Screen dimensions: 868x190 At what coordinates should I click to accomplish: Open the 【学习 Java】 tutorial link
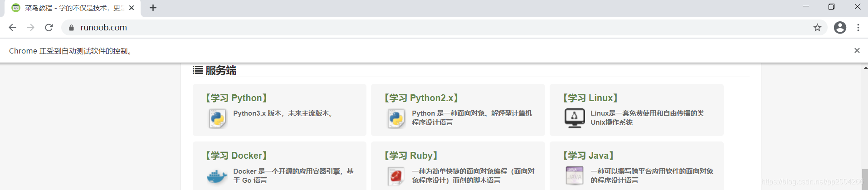588,156
